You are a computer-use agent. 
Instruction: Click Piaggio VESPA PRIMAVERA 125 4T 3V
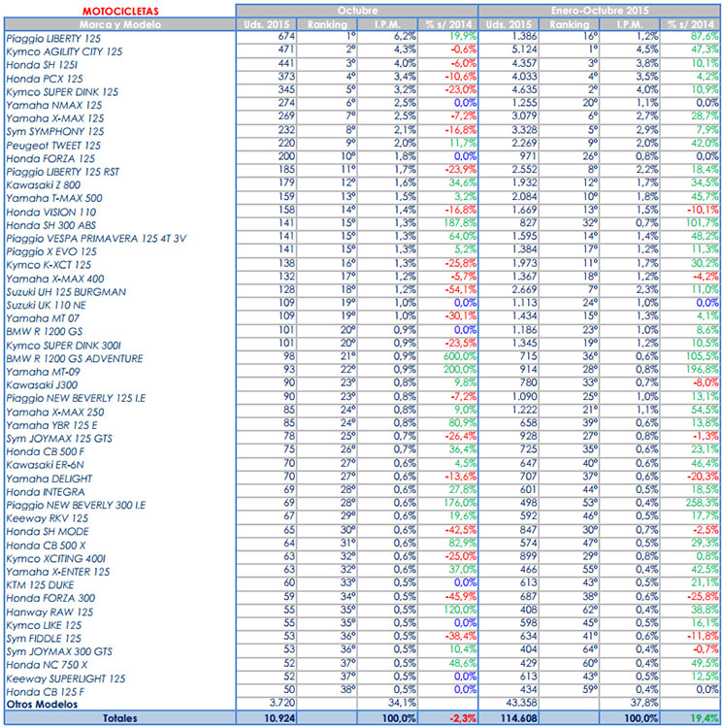pyautogui.click(x=96, y=238)
